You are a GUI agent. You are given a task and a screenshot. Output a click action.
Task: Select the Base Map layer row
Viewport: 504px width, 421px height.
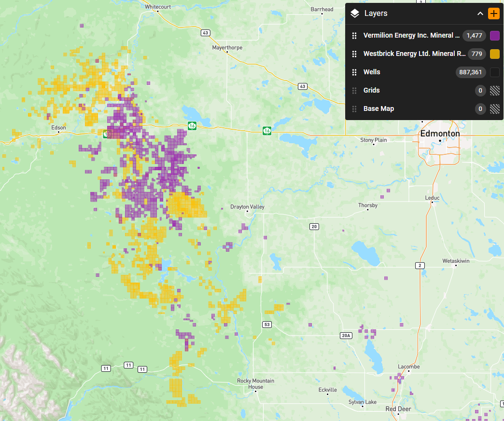click(x=424, y=109)
